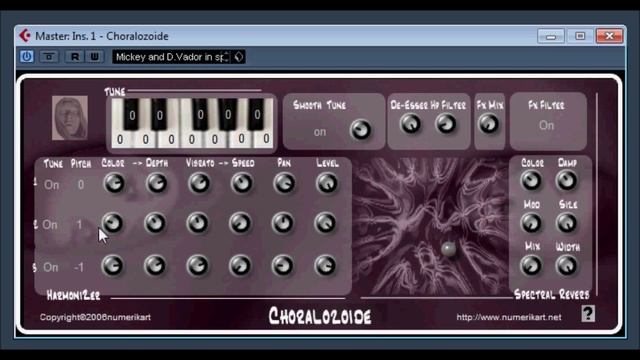
Task: Click the Fx Mix knob
Action: [489, 124]
